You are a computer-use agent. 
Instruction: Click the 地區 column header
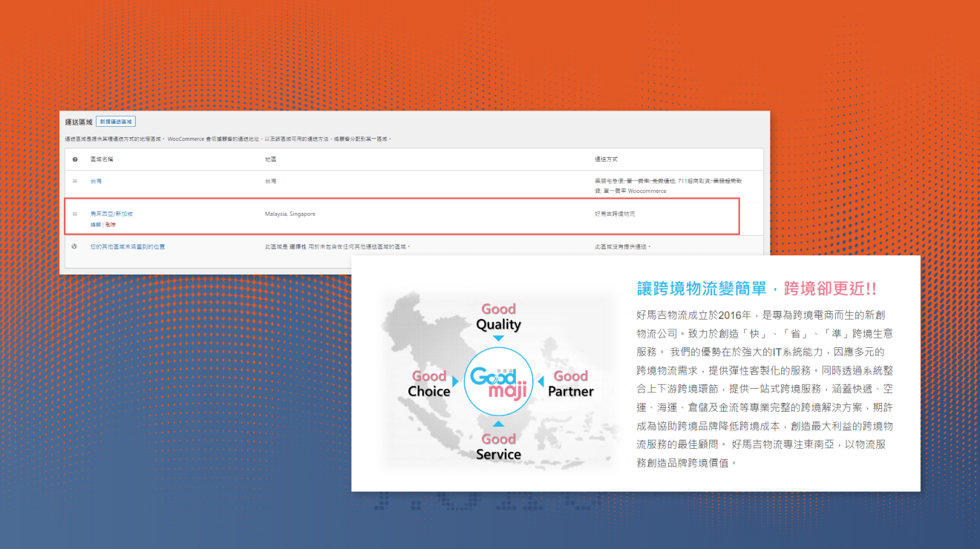pos(270,160)
